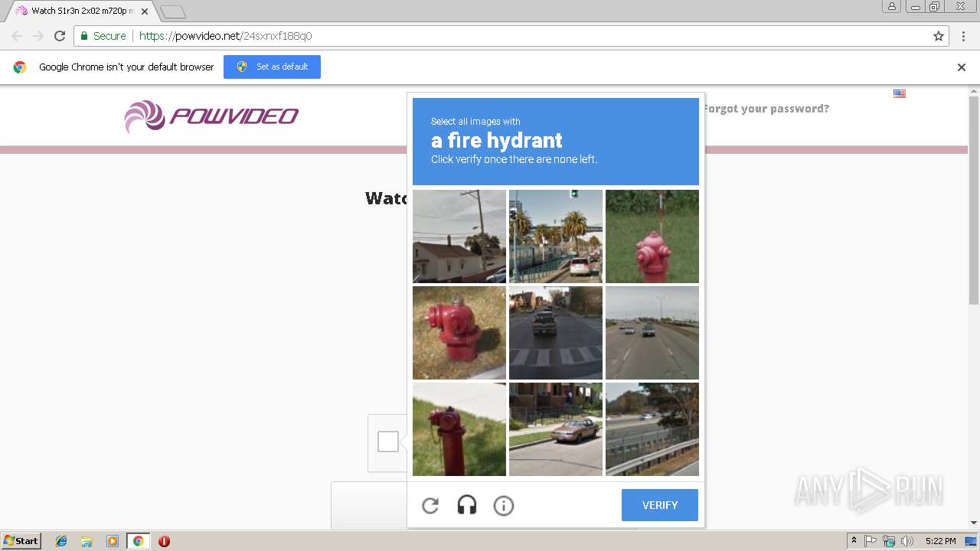Image resolution: width=980 pixels, height=551 pixels.
Task: Select the parked sedan by fence tile
Action: pyautogui.click(x=556, y=429)
